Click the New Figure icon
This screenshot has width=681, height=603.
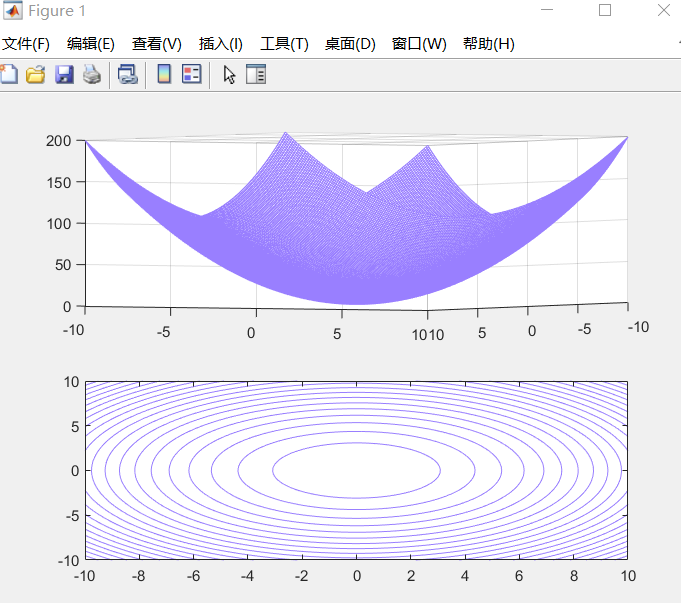point(9,74)
